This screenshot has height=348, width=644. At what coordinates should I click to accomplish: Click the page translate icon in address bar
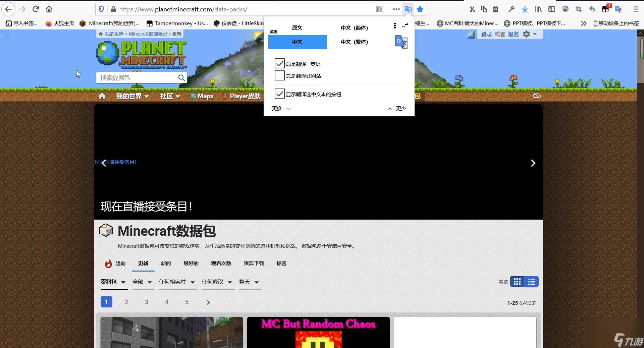tap(408, 9)
